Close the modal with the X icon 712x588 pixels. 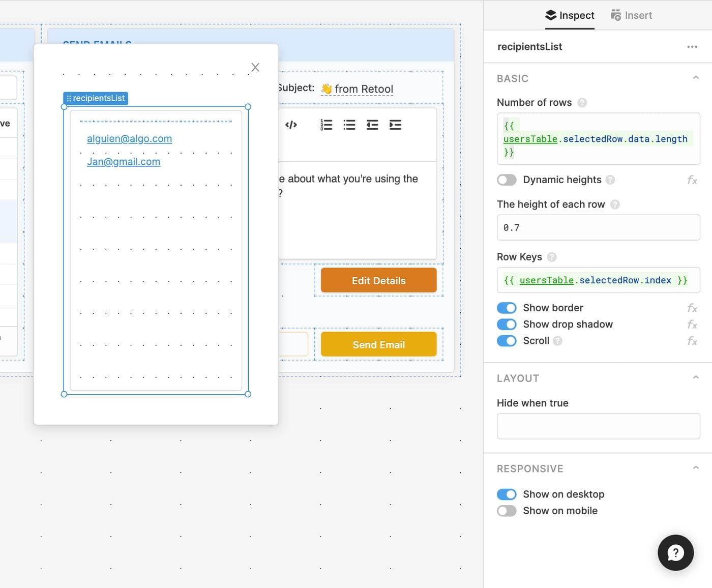(x=255, y=67)
